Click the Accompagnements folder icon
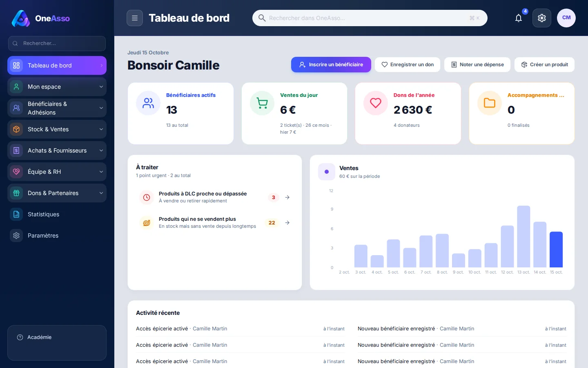 (x=490, y=103)
